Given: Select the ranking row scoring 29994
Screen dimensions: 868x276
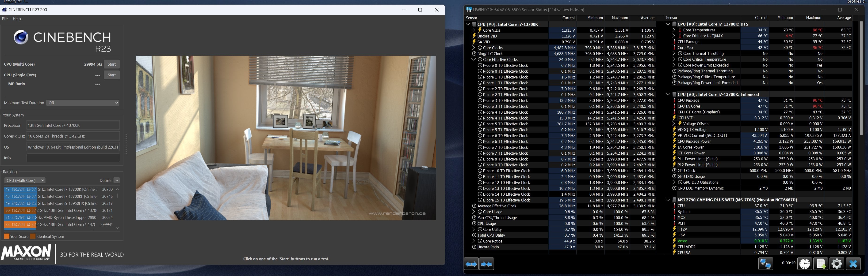Looking at the screenshot, I should click(x=59, y=224).
